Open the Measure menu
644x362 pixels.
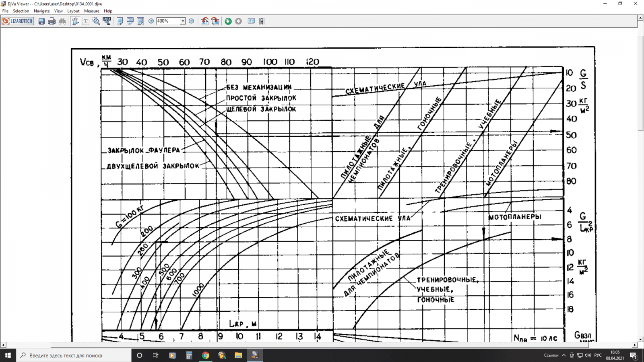(92, 11)
